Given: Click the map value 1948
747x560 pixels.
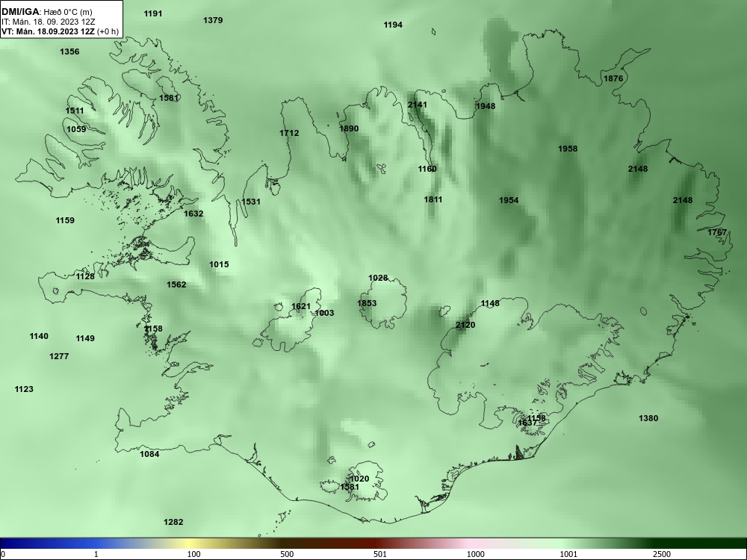Looking at the screenshot, I should [486, 106].
